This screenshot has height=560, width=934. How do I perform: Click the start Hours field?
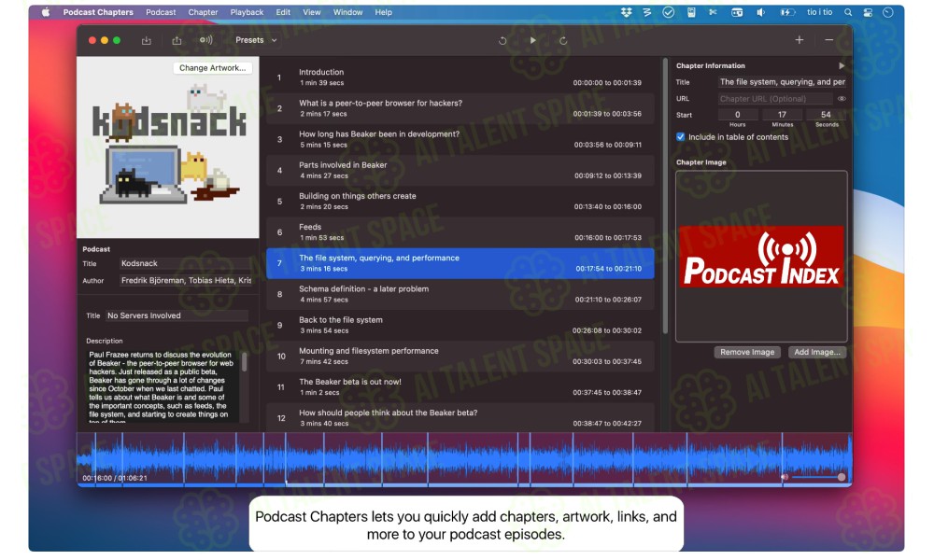(738, 115)
